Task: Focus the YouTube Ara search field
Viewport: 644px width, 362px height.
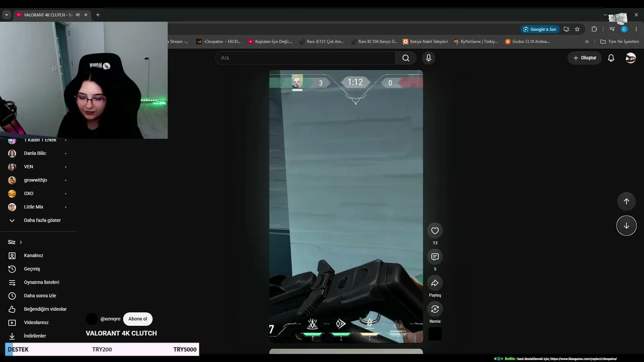Action: pos(305,58)
